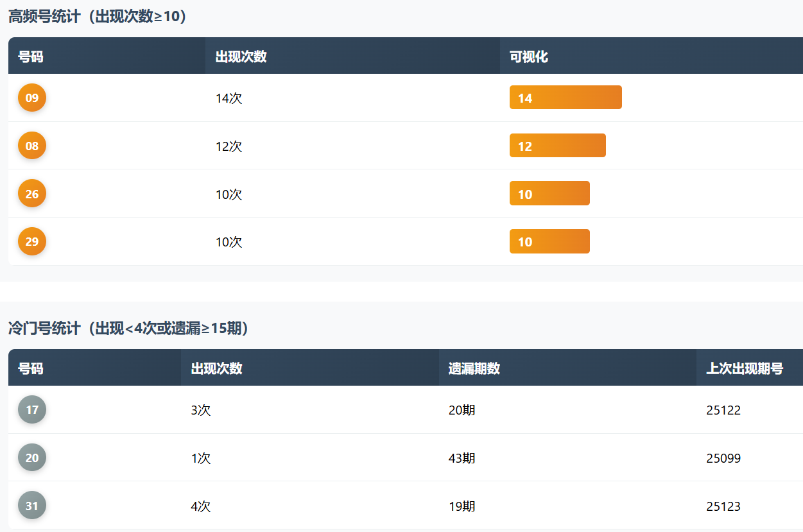Screen dimensions: 803x532
Task: Click the 上次出现期号 column header
Action: point(745,368)
